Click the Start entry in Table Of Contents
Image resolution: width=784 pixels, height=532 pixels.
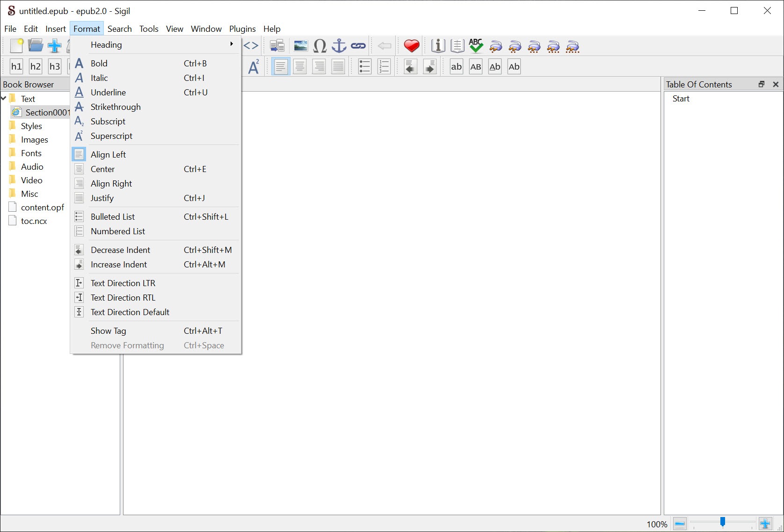coord(681,99)
